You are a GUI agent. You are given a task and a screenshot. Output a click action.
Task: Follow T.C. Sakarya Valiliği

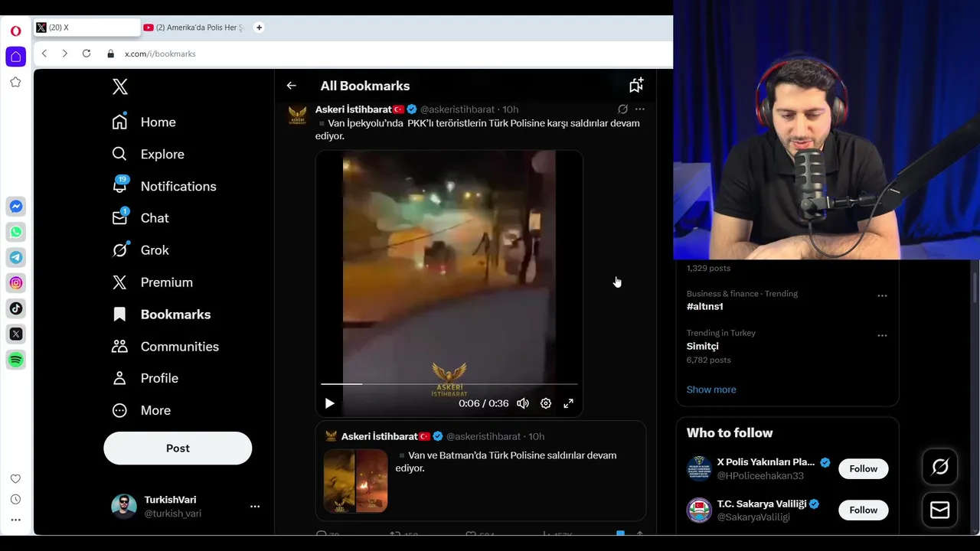click(x=863, y=510)
